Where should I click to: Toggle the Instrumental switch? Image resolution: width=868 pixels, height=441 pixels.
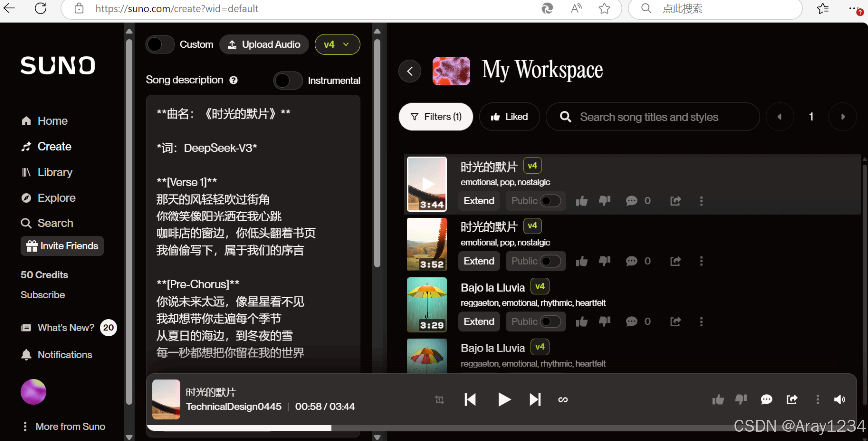[288, 80]
